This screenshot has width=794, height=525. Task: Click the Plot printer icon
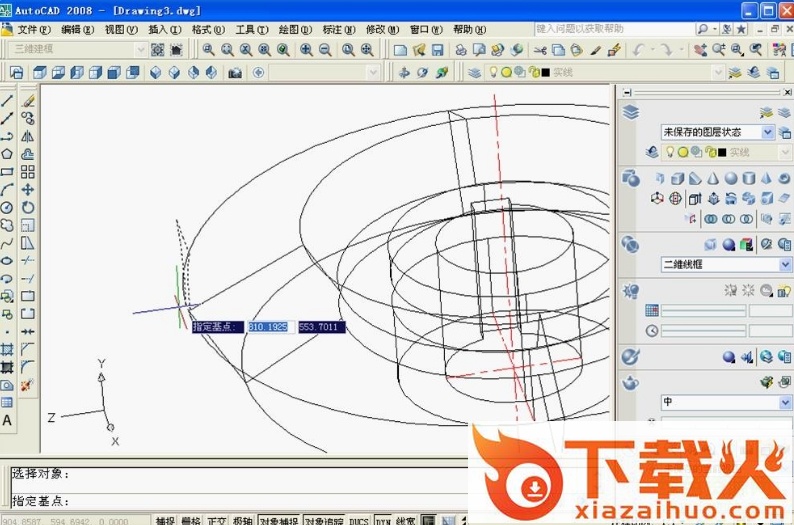click(460, 50)
